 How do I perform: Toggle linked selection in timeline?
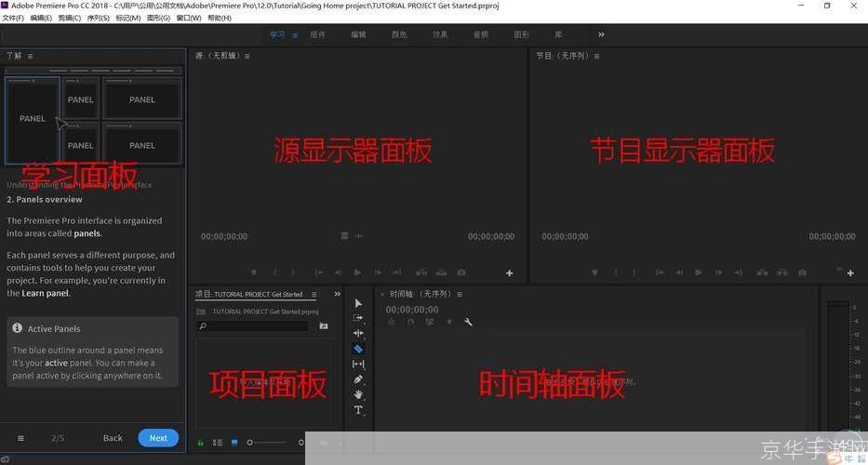429,322
